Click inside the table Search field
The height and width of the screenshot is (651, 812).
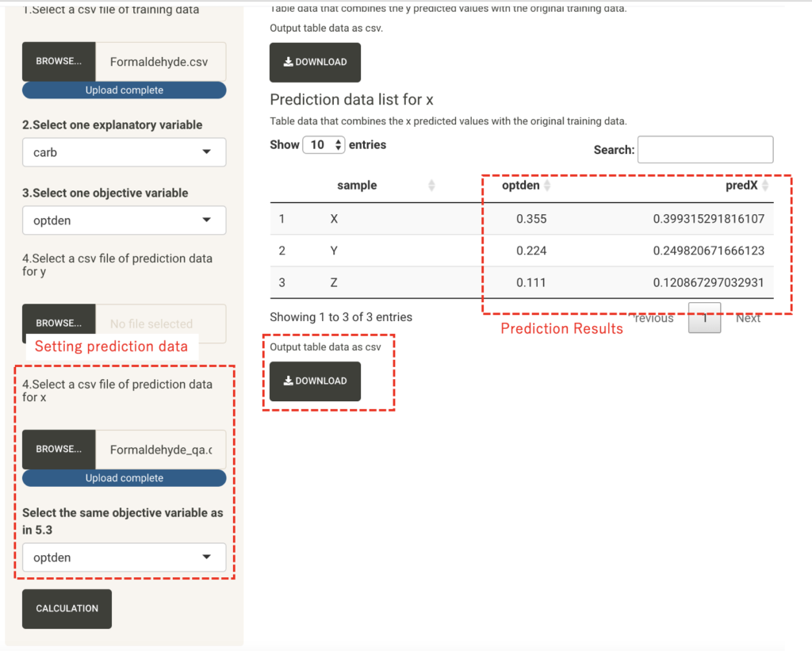705,149
